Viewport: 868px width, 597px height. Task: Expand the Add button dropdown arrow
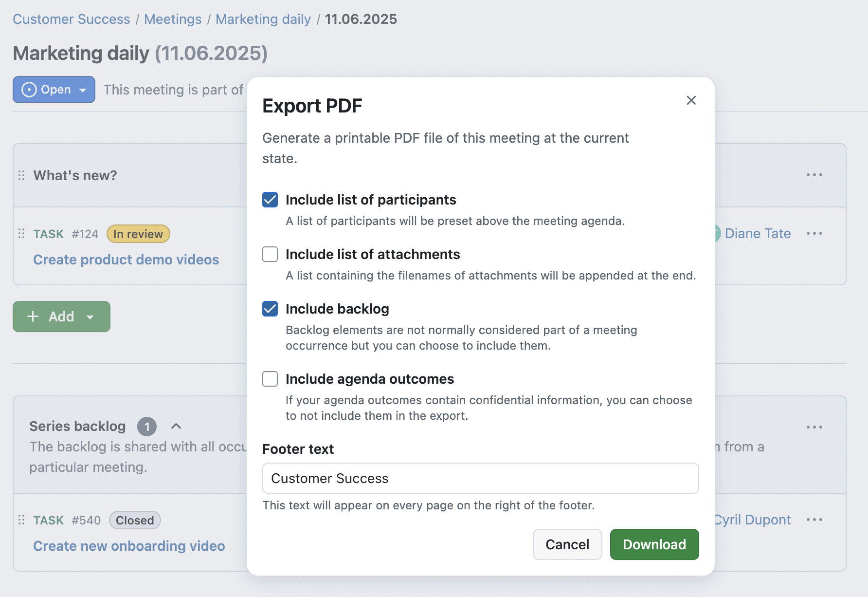90,317
